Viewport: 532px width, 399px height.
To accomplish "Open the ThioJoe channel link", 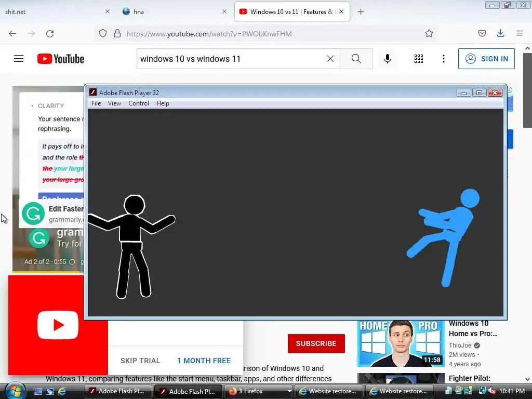I will [460, 345].
